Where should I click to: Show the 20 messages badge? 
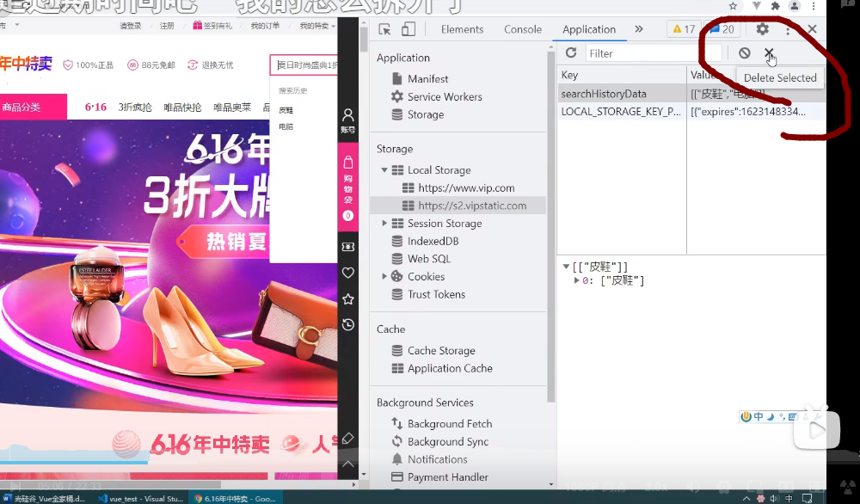tap(722, 29)
